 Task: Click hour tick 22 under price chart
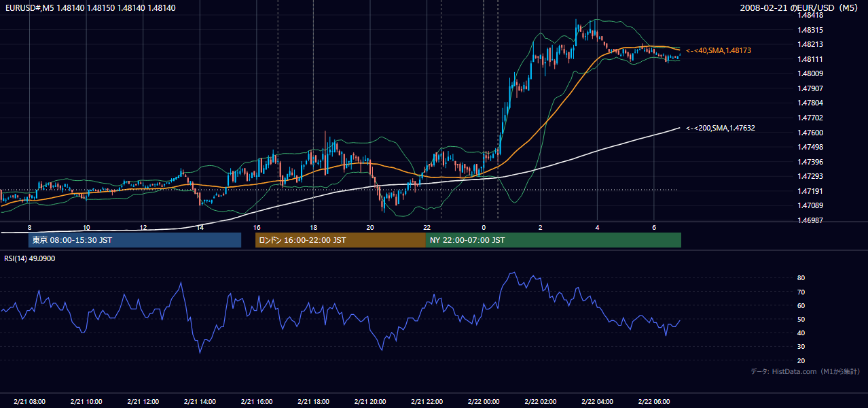click(x=427, y=227)
